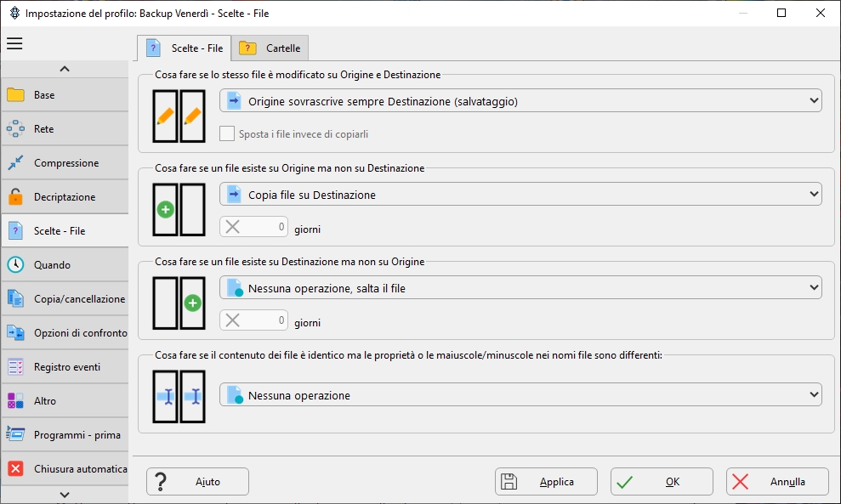Image resolution: width=841 pixels, height=504 pixels.
Task: Click the Programmi - prima icon
Action: (15, 434)
